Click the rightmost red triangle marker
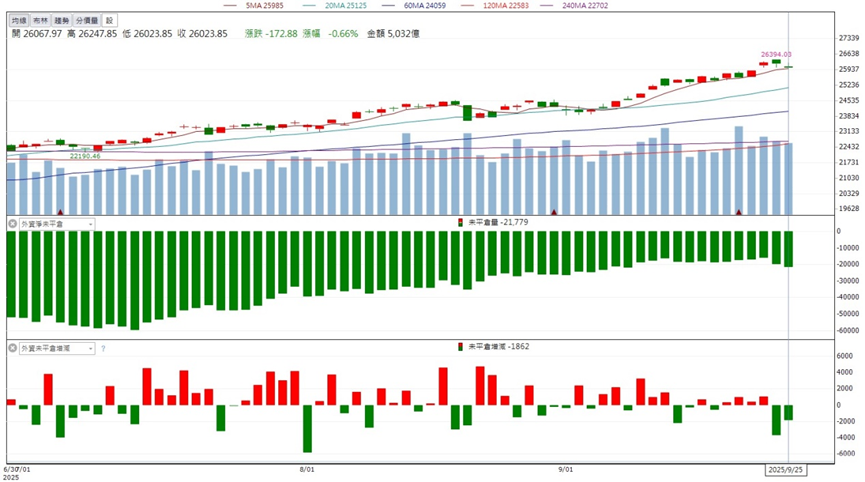Screen dimensions: 865x482 click(x=738, y=212)
